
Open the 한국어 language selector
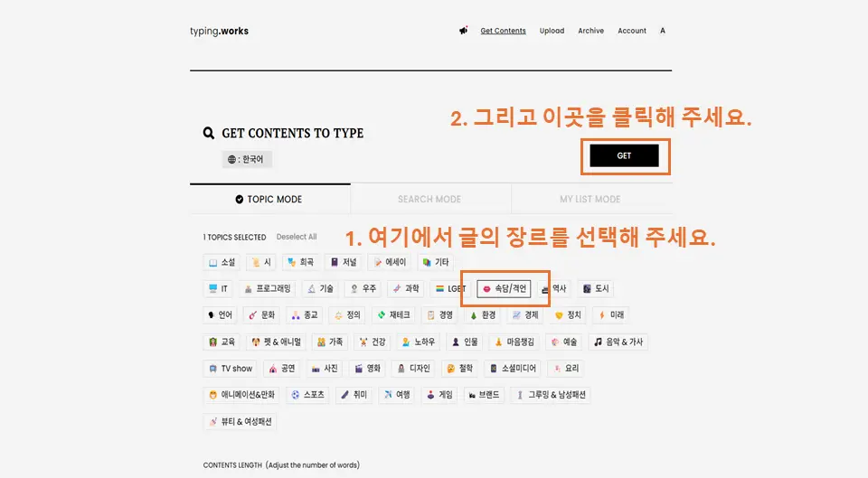246,159
